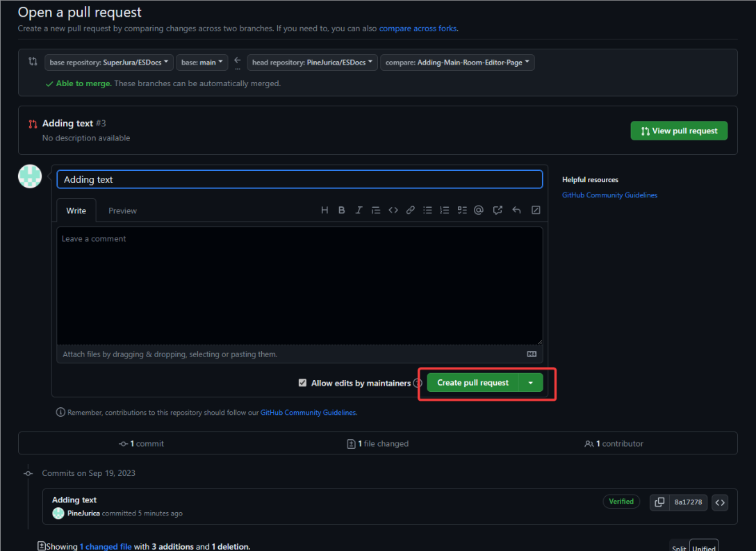Select the Write tab
This screenshot has width=756, height=551.
click(x=76, y=211)
